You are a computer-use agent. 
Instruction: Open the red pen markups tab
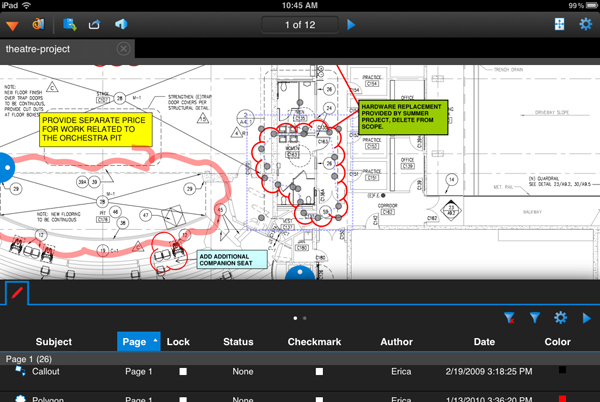(17, 292)
